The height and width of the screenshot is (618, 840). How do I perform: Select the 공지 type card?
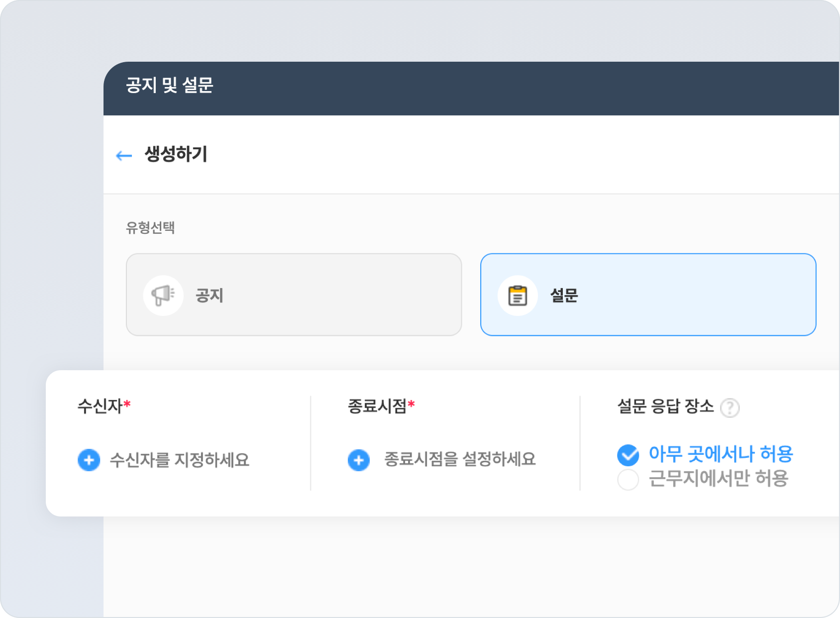[294, 295]
